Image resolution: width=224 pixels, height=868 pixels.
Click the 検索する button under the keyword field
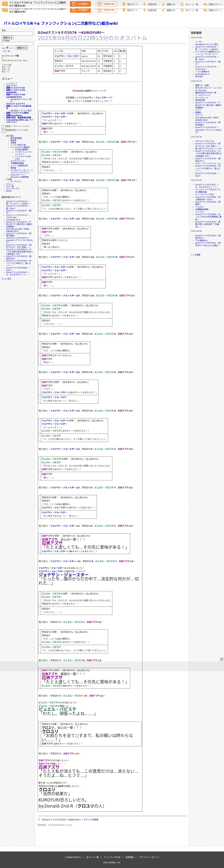[8, 38]
